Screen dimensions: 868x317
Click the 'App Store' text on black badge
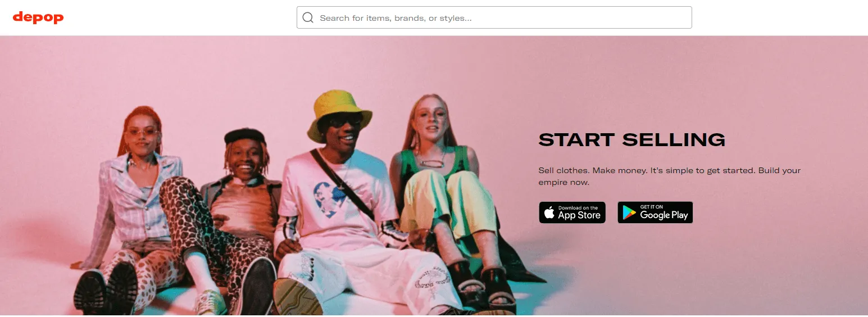click(579, 215)
